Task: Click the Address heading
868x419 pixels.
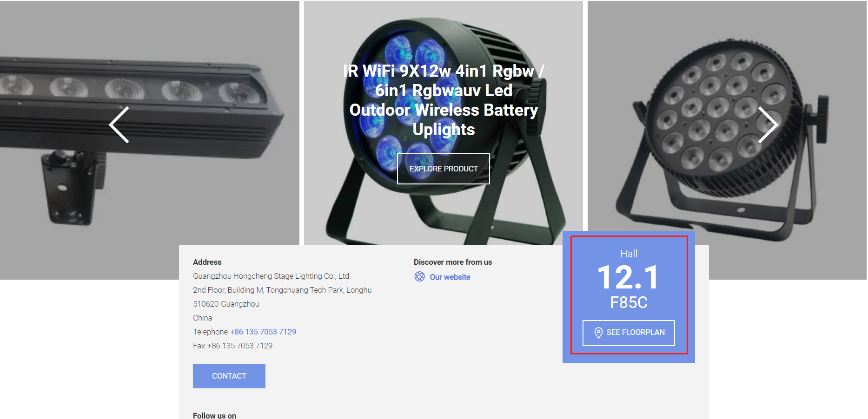Action: (x=207, y=262)
